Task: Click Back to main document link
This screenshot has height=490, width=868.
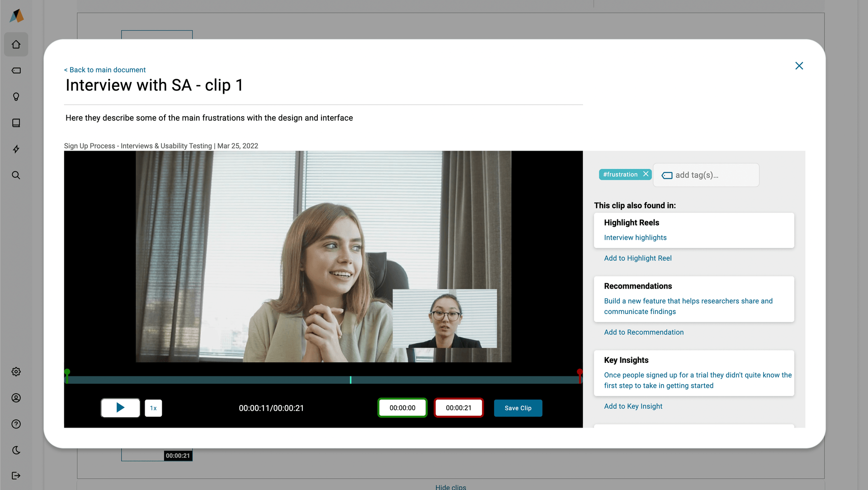Action: point(104,70)
